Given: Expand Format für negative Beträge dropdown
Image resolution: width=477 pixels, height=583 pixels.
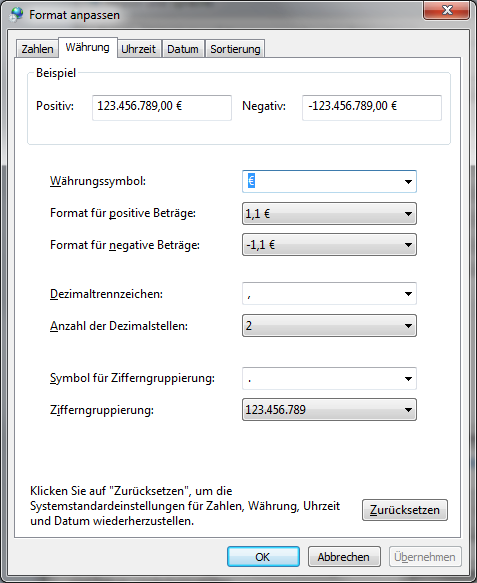Looking at the screenshot, I should pyautogui.click(x=329, y=245).
